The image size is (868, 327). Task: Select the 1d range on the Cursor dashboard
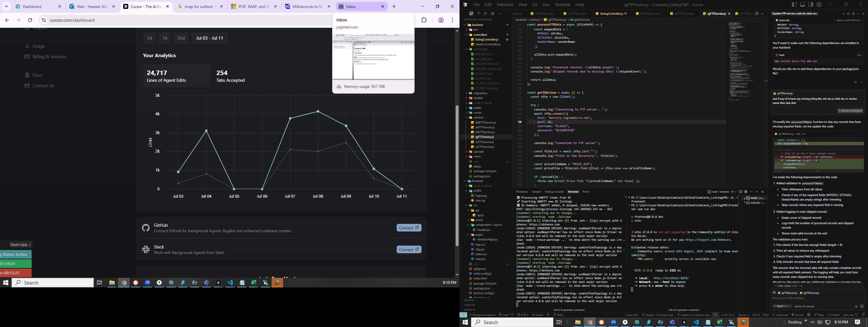coord(149,38)
